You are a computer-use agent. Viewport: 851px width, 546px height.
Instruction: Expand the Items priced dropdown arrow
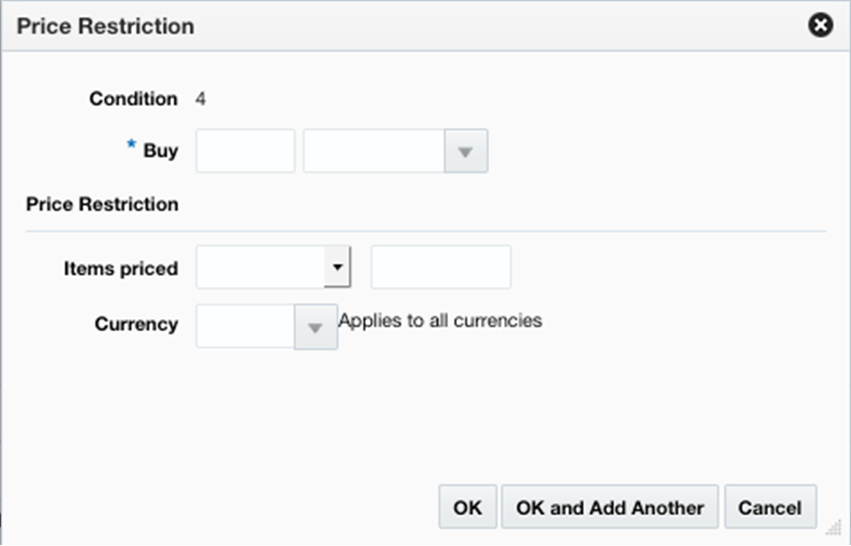pos(338,268)
